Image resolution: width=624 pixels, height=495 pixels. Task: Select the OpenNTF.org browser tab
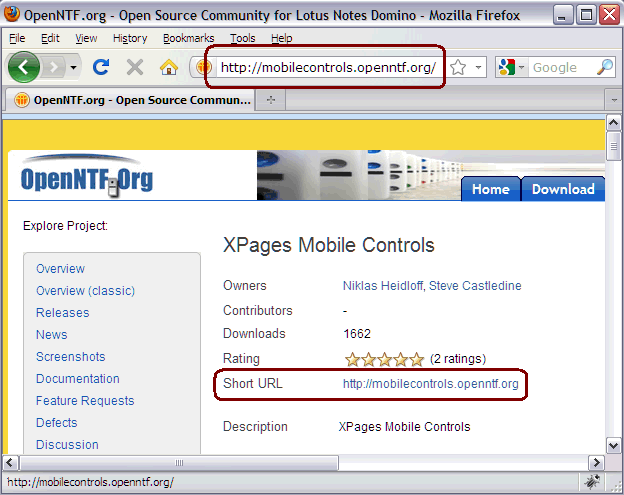(x=130, y=99)
